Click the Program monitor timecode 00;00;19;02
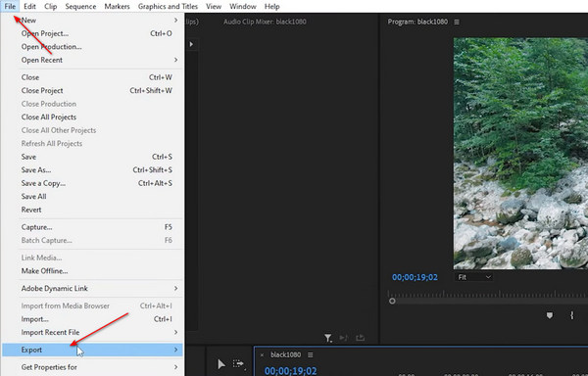588x376 pixels. pos(415,277)
